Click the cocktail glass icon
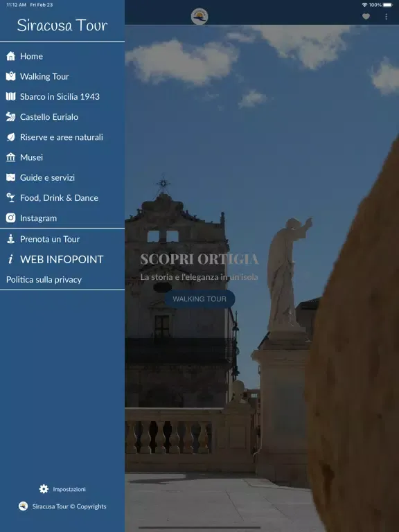399x532 pixels. (x=11, y=198)
